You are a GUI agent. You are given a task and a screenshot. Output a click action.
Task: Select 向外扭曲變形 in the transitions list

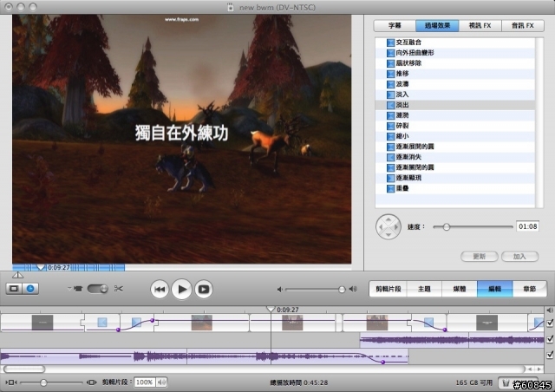pos(454,53)
